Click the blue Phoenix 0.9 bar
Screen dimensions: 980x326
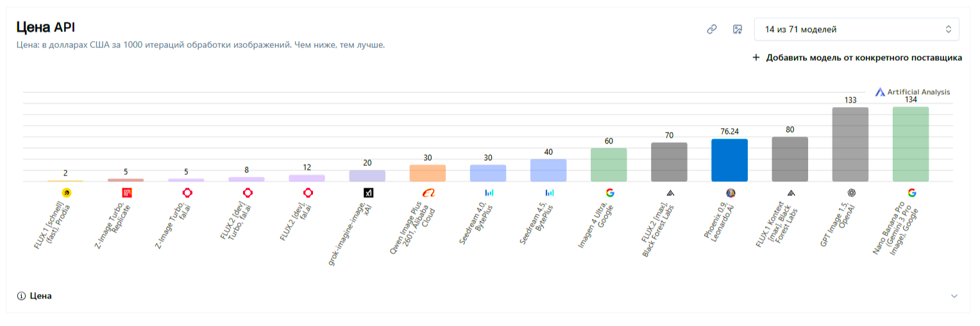(x=729, y=160)
